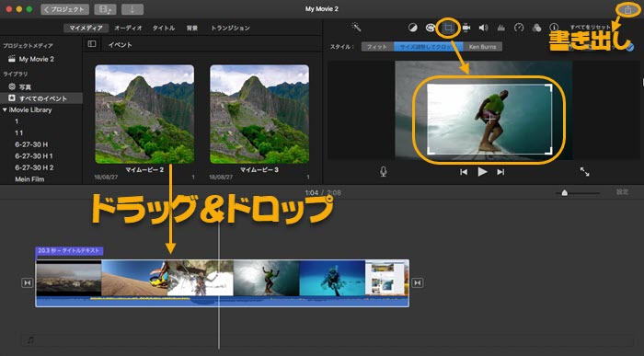Select すべてのイベント in the library
This screenshot has width=644, height=356.
coord(41,98)
